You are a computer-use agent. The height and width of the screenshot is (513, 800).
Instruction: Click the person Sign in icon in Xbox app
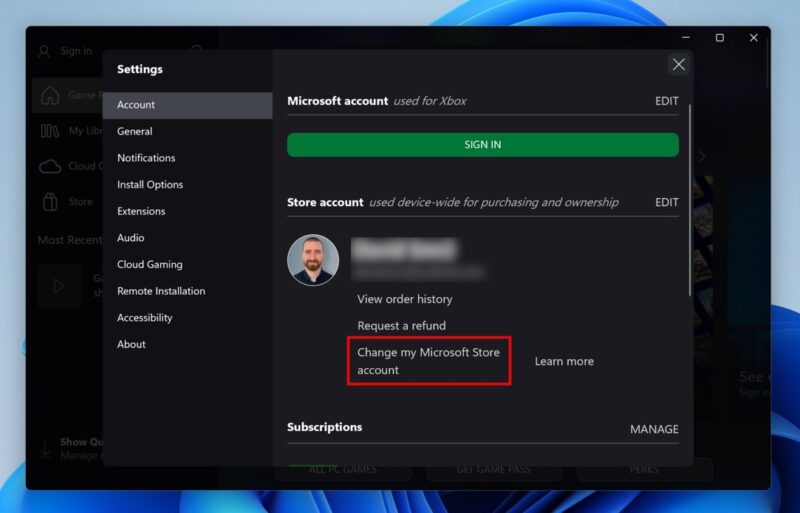pos(44,51)
